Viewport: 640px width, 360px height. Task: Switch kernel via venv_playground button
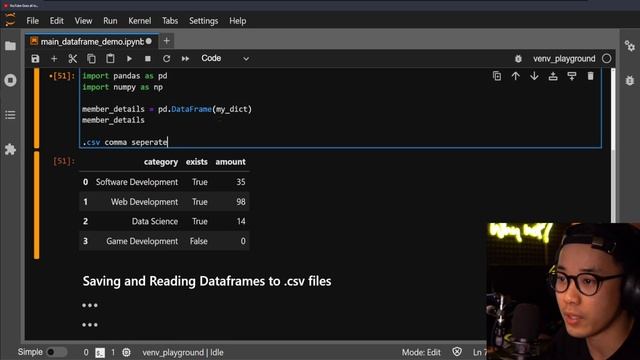pos(564,59)
